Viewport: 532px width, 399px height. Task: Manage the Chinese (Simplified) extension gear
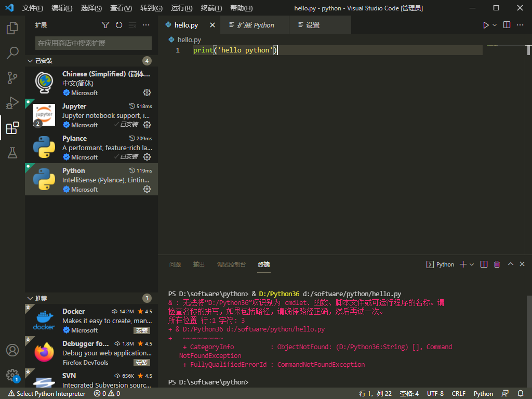(147, 92)
